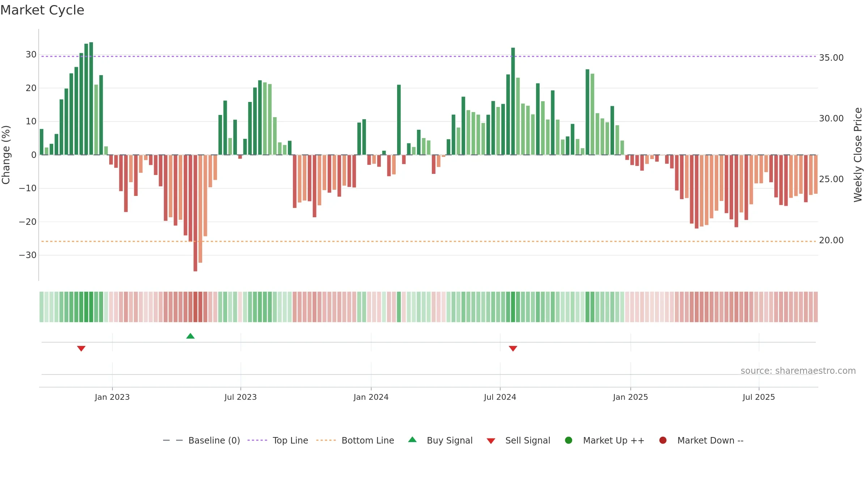Image resolution: width=868 pixels, height=488 pixels.
Task: Click the Change (%) y-axis title
Action: tap(6, 155)
